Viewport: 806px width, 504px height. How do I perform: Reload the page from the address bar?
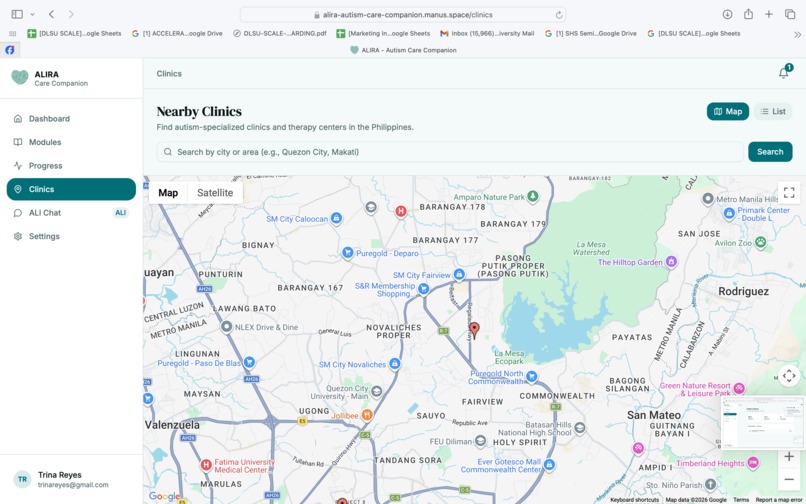click(559, 15)
